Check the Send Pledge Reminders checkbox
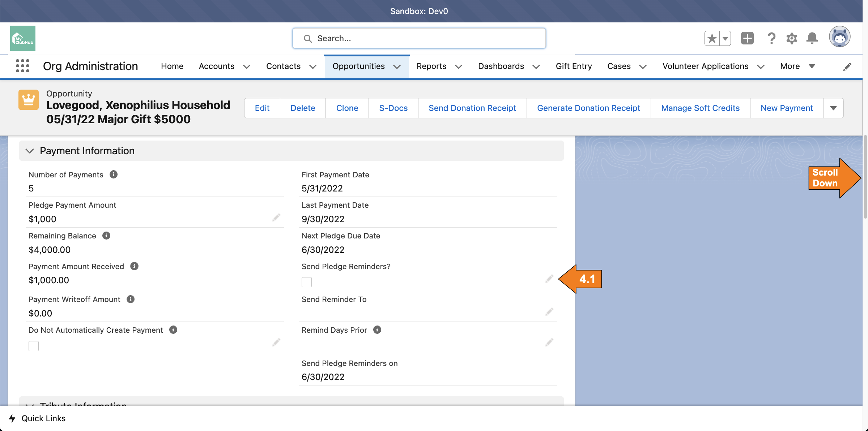This screenshot has height=431, width=868. pyautogui.click(x=306, y=282)
